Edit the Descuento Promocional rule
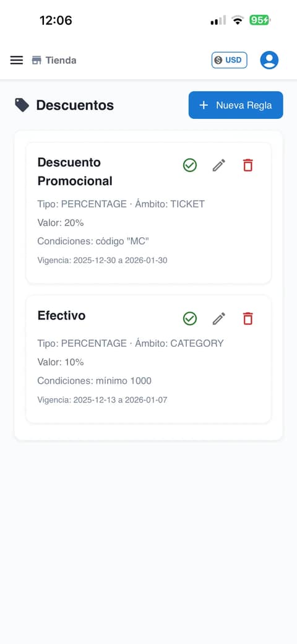The width and height of the screenshot is (297, 644). coord(218,165)
